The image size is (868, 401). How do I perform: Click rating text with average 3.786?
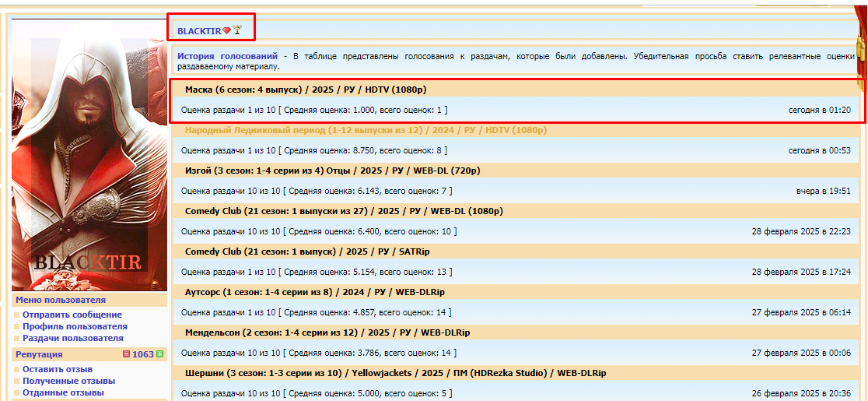click(x=319, y=353)
